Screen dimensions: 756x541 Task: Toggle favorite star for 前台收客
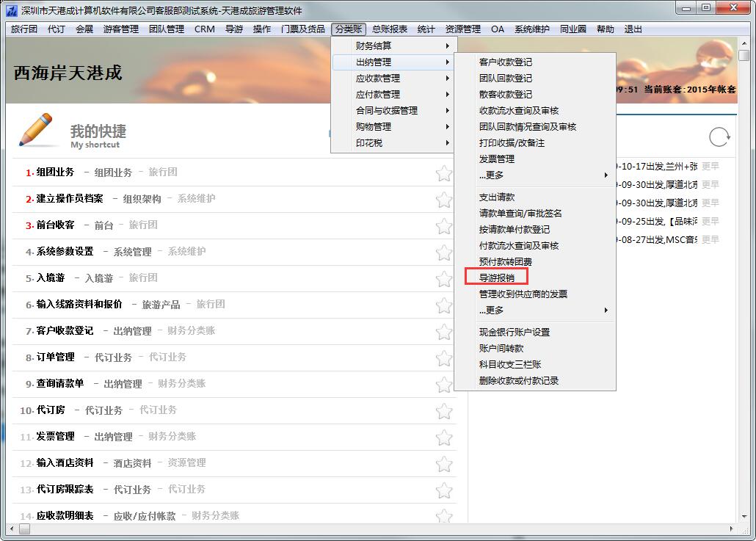pos(444,226)
